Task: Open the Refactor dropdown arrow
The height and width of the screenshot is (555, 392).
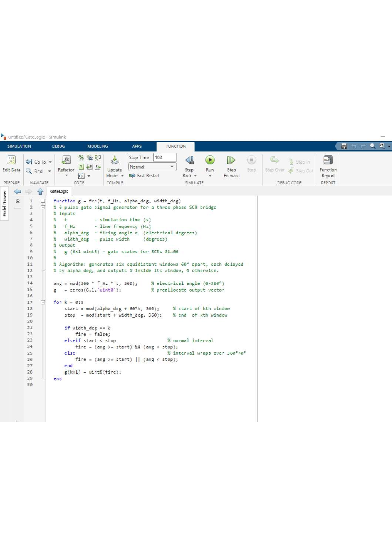Action: point(66,176)
